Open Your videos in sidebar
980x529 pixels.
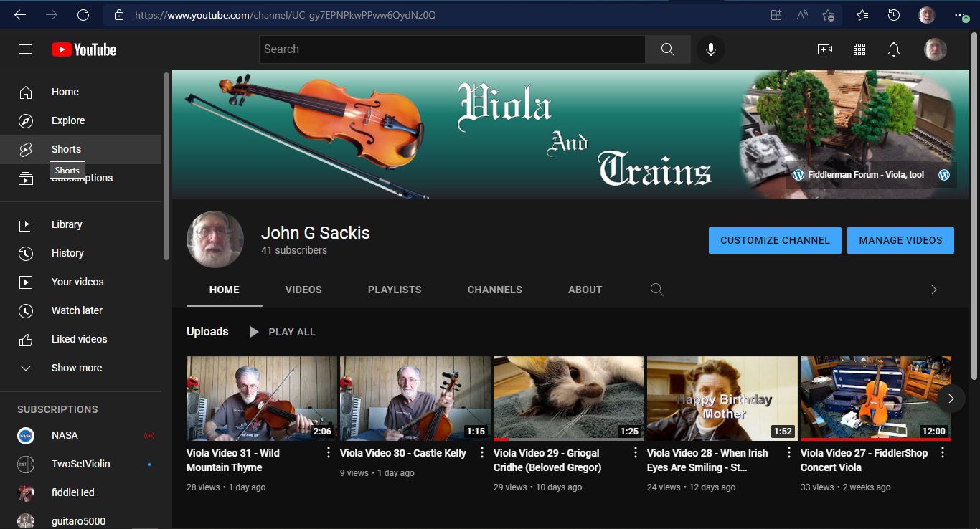pyautogui.click(x=80, y=282)
